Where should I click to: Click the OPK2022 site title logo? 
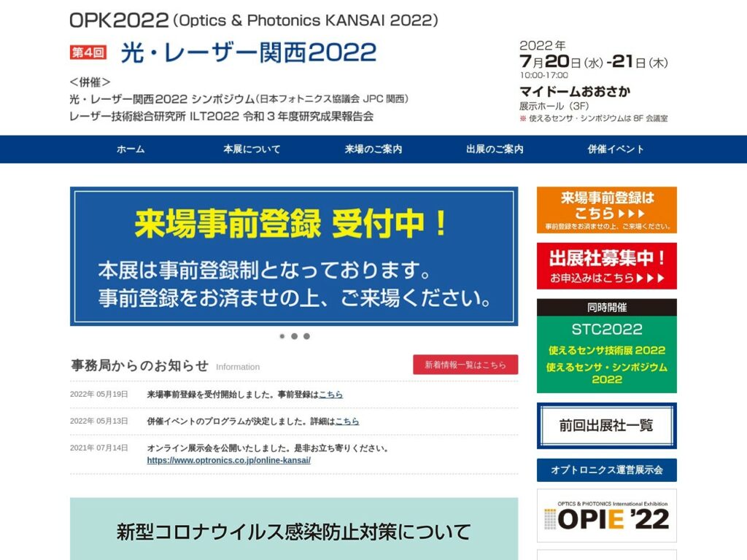(253, 20)
